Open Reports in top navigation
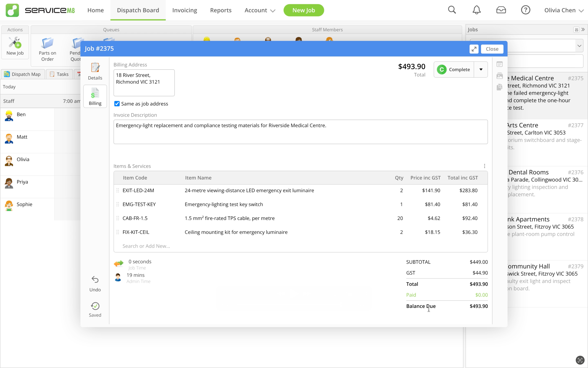This screenshot has width=588, height=368. pyautogui.click(x=221, y=10)
